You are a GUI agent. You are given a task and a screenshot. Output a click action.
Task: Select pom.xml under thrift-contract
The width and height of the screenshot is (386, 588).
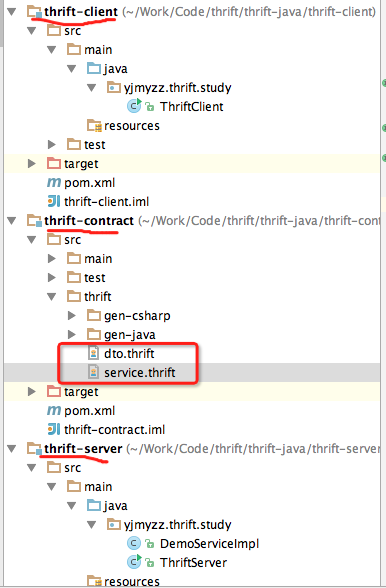pyautogui.click(x=89, y=411)
